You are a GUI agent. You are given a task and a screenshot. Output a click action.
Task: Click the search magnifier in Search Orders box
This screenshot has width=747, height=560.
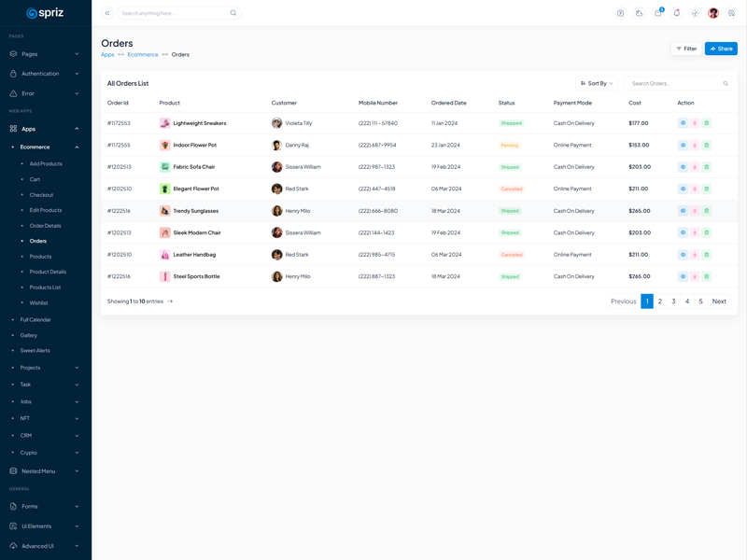click(726, 84)
